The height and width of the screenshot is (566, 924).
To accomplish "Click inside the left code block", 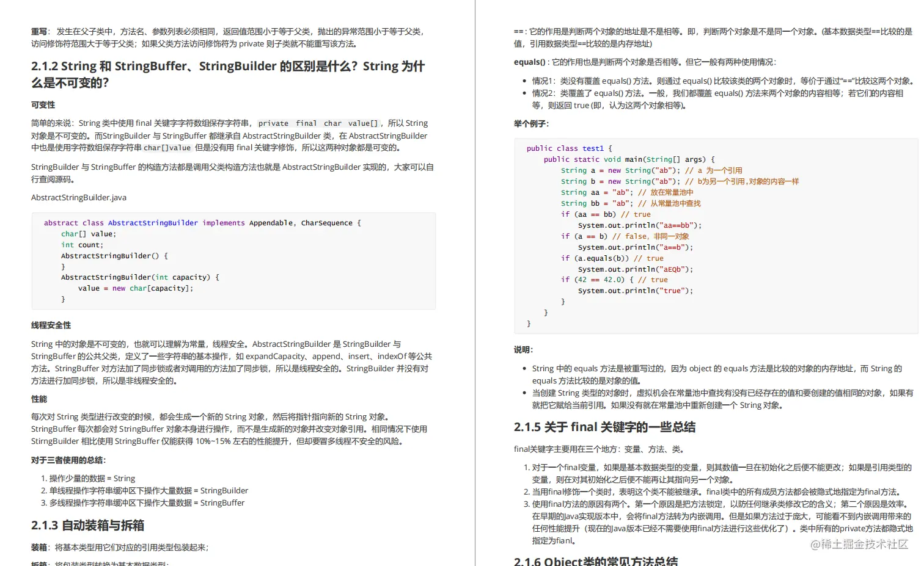I will (232, 261).
